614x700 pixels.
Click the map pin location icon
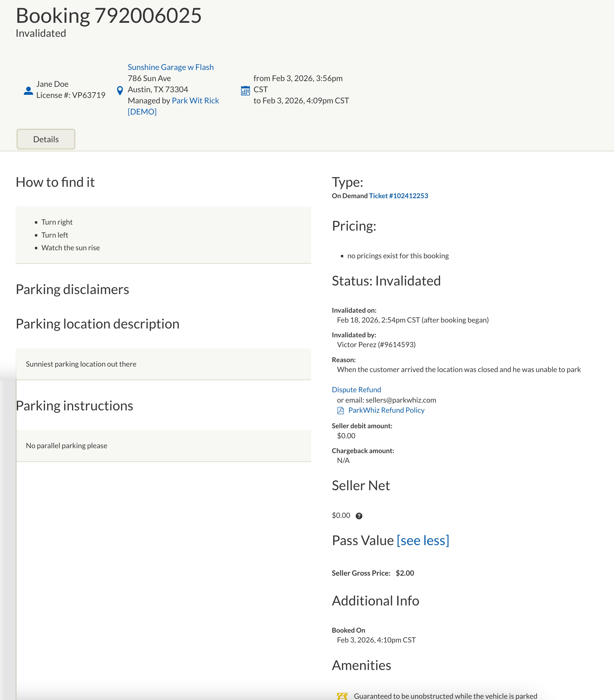[120, 91]
